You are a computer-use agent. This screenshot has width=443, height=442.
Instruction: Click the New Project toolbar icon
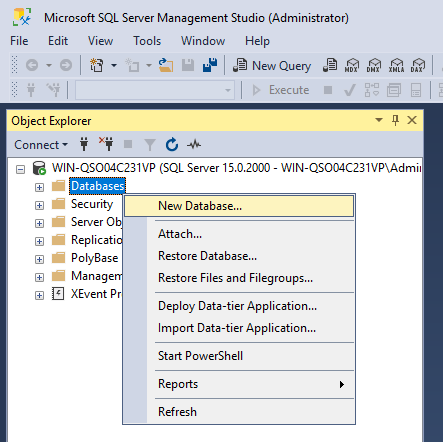(x=97, y=65)
